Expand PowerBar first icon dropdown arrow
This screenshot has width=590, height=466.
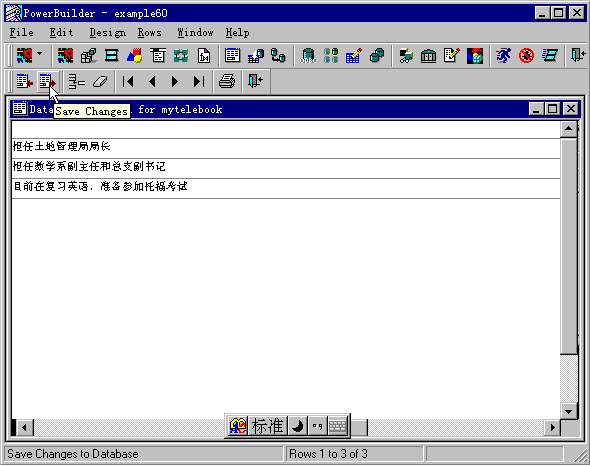click(40, 53)
